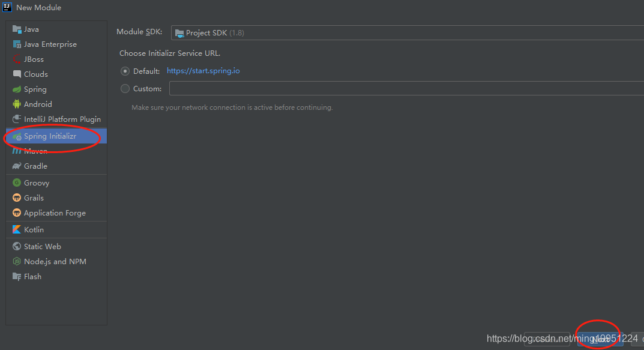Choose Kotlin module type

tap(34, 229)
